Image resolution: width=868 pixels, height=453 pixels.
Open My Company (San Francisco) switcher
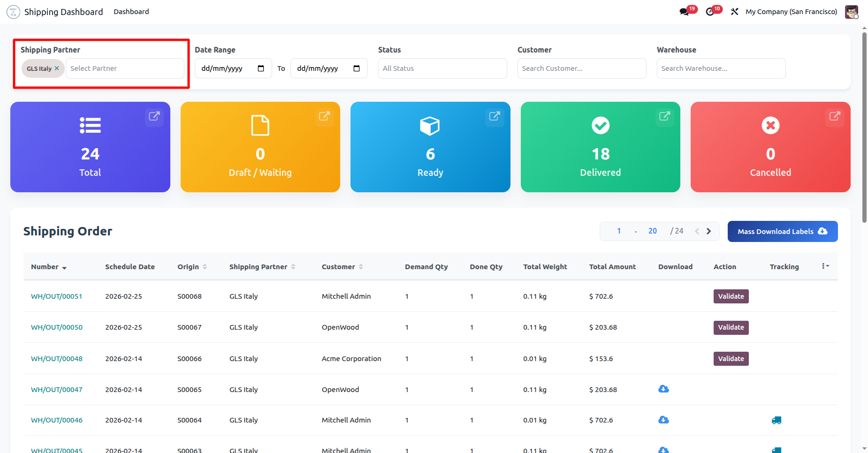tap(791, 12)
